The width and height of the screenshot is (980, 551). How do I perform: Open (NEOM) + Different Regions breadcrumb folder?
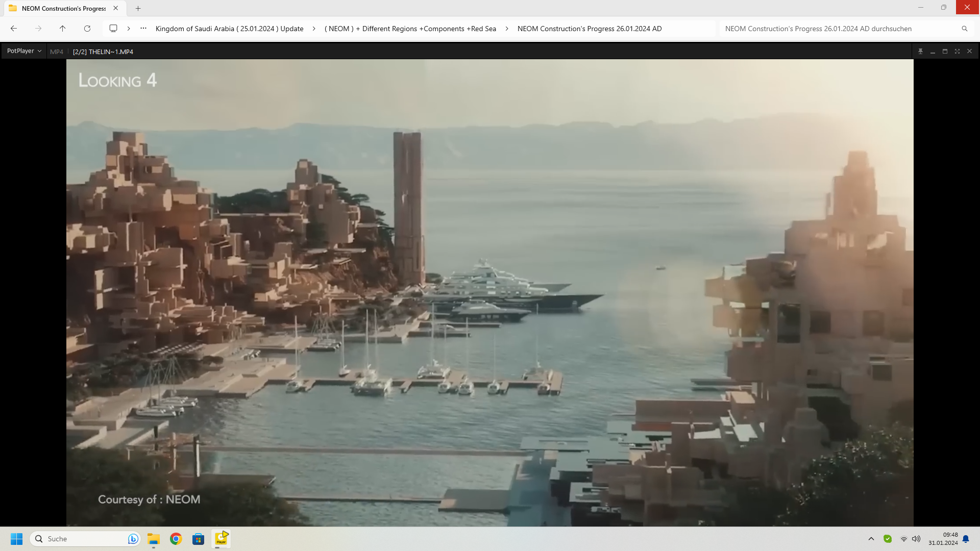(410, 29)
